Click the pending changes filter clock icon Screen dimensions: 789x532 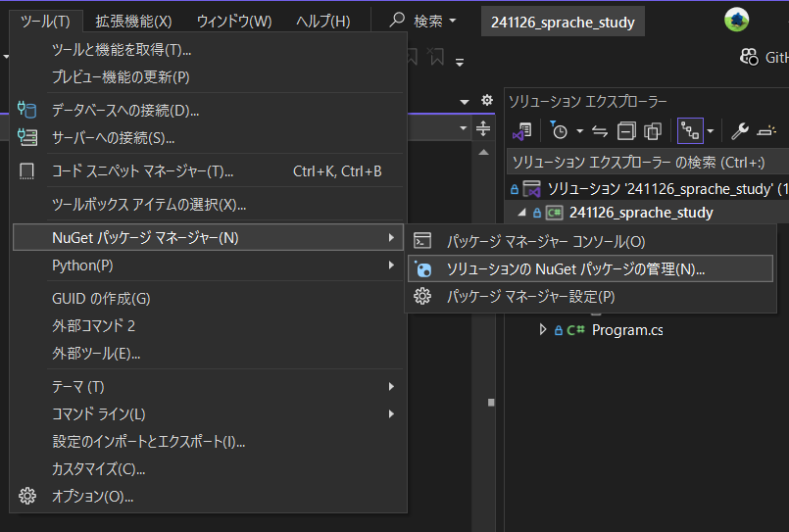click(x=559, y=130)
